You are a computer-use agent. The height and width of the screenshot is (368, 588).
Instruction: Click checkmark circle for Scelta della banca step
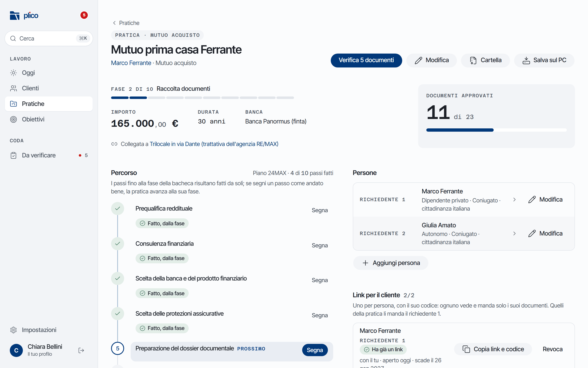118,278
